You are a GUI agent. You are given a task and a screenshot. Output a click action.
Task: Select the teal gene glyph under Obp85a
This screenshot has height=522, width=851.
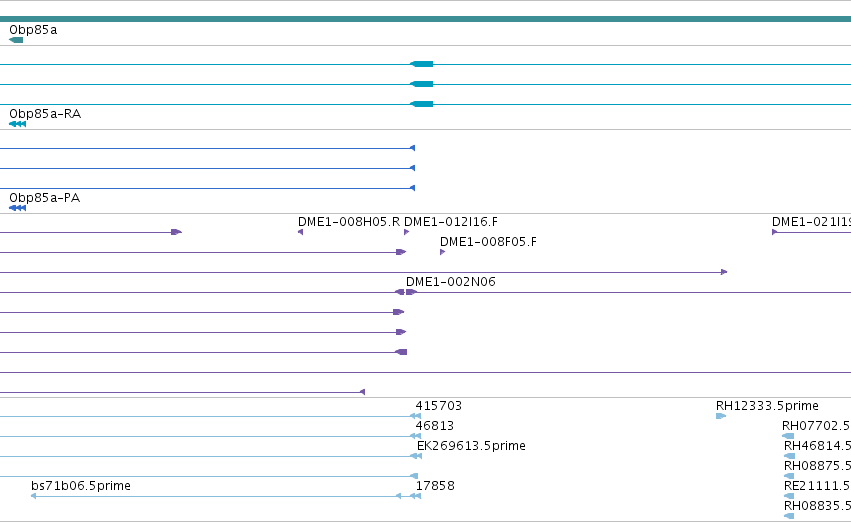pos(16,40)
